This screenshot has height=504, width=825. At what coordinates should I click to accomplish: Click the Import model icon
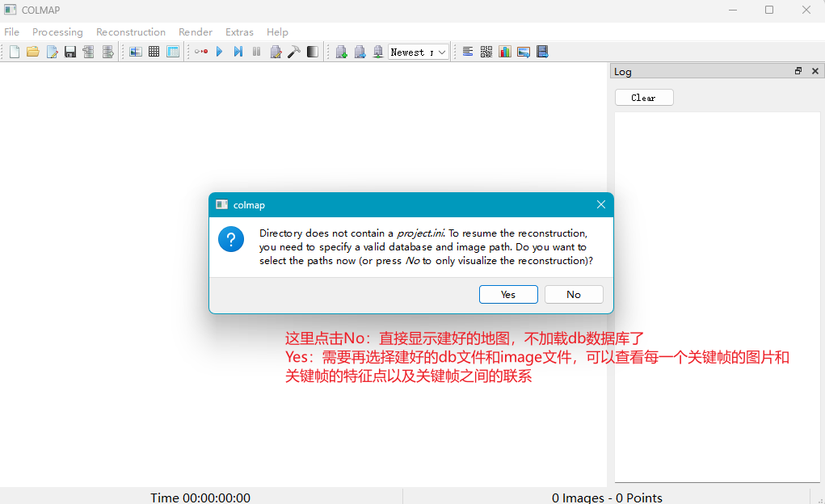coord(88,52)
